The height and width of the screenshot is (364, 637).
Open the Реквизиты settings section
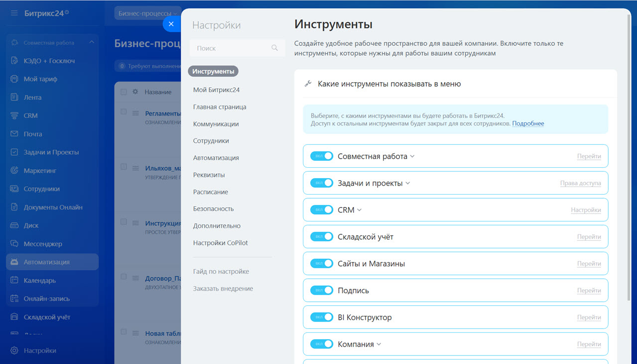coord(209,175)
